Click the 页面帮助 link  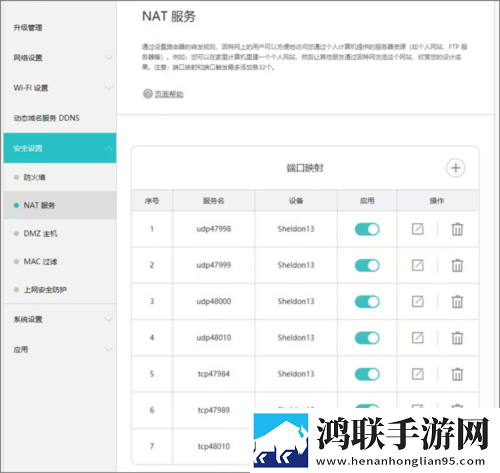pyautogui.click(x=169, y=94)
